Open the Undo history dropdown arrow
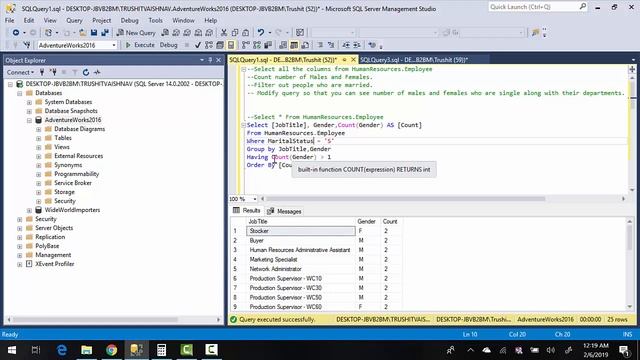This screenshot has height=360, width=640. click(269, 33)
